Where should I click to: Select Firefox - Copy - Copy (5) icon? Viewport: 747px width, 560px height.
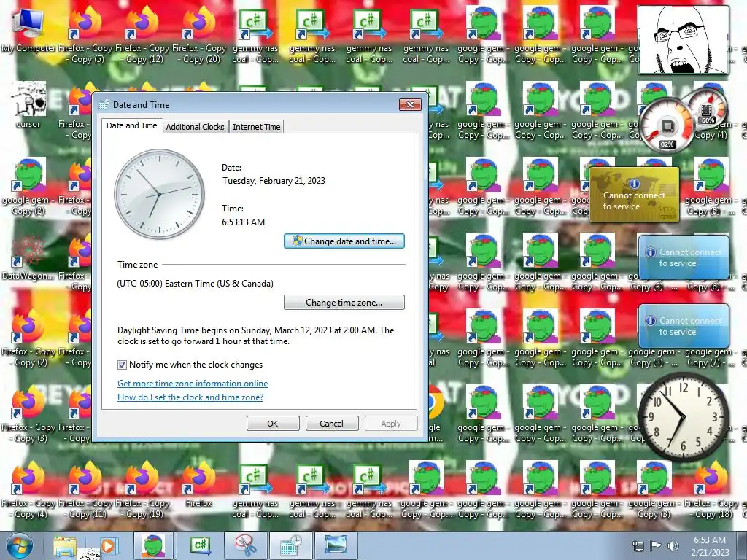(85, 35)
